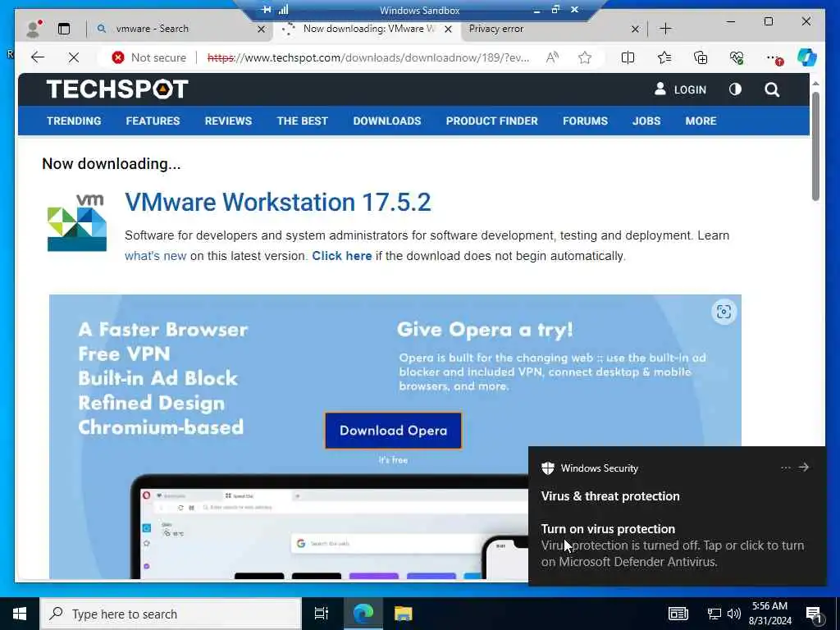The width and height of the screenshot is (840, 630).
Task: Open Browser essentials heart icon
Action: point(737,57)
